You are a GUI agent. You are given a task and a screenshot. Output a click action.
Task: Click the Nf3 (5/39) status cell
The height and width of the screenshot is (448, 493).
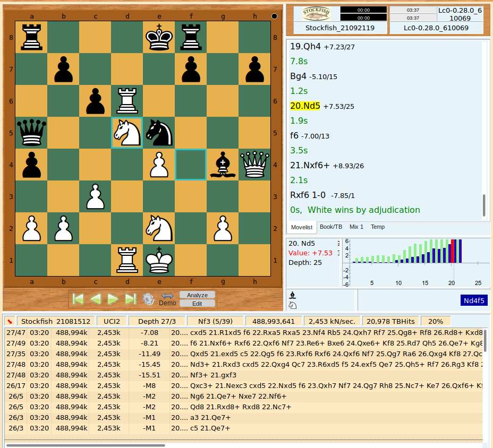pyautogui.click(x=215, y=321)
